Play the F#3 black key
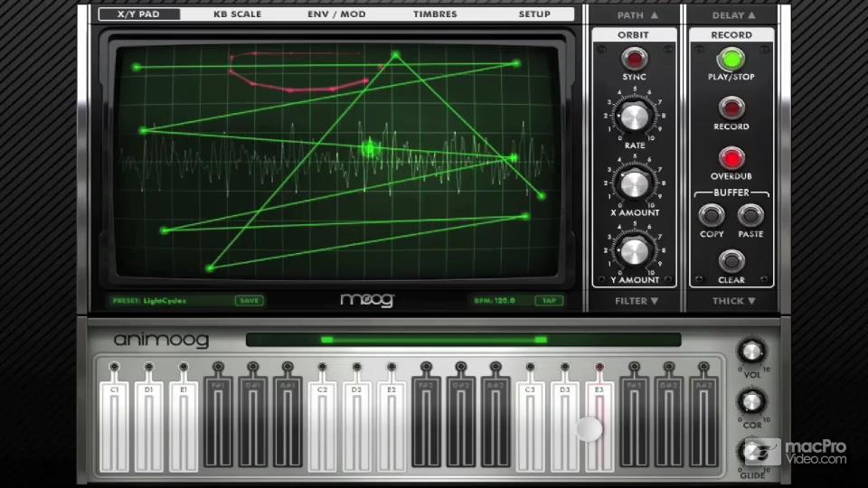This screenshot has height=488, width=868. [635, 422]
